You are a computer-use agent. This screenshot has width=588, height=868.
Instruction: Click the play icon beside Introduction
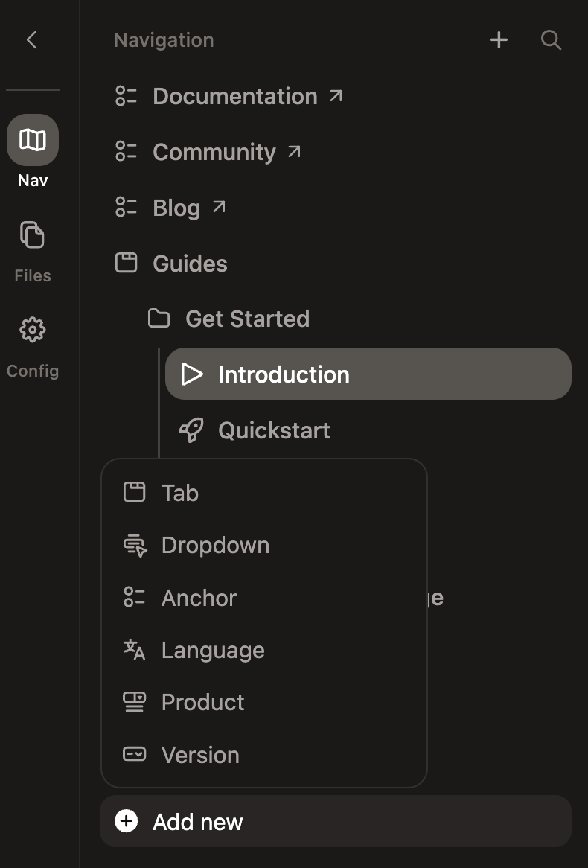click(193, 374)
